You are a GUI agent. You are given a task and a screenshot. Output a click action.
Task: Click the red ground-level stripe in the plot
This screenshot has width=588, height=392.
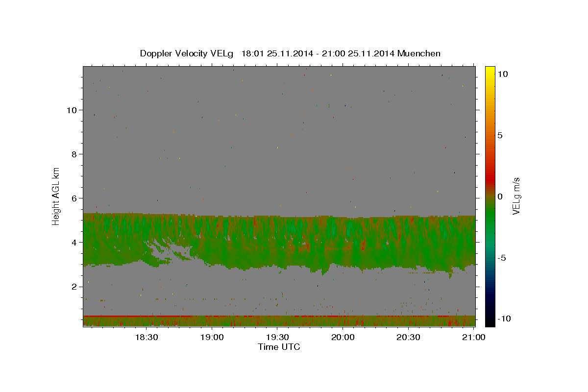pyautogui.click(x=279, y=316)
